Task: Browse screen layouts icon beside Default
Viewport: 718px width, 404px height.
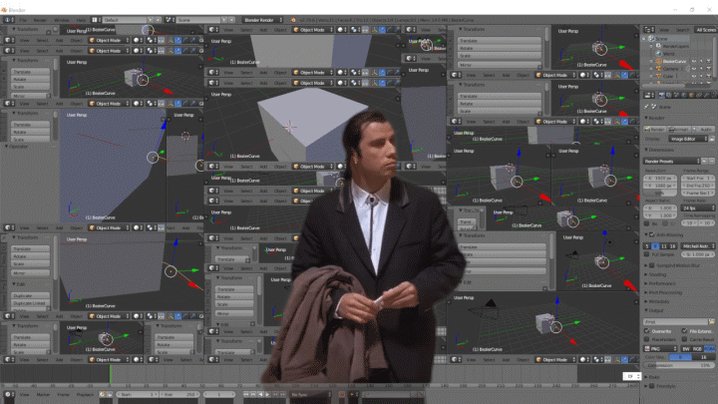Action: click(x=96, y=20)
